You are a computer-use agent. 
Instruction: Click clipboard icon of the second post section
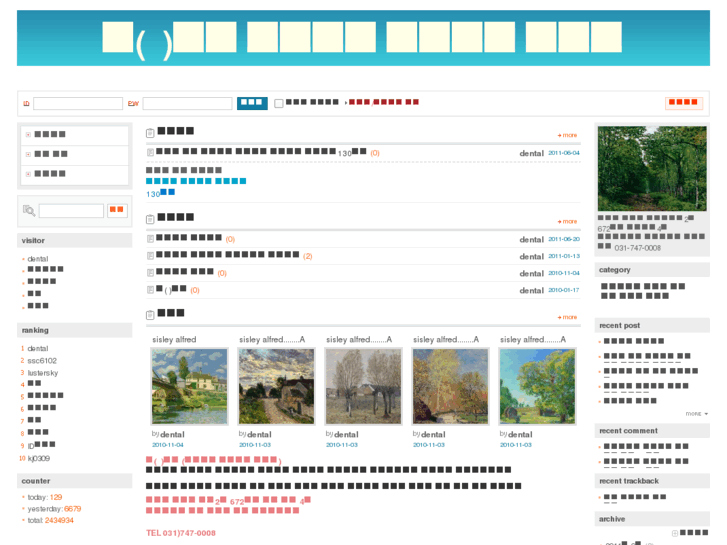coord(150,217)
